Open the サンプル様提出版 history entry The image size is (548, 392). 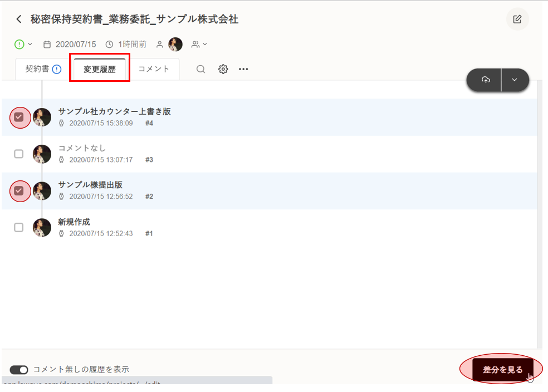point(90,185)
